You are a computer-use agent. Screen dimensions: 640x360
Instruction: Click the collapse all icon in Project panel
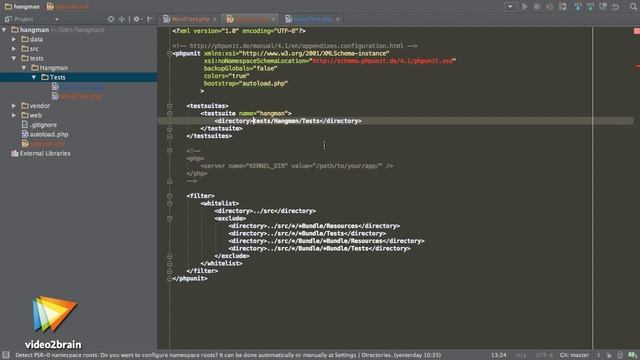tap(122, 19)
